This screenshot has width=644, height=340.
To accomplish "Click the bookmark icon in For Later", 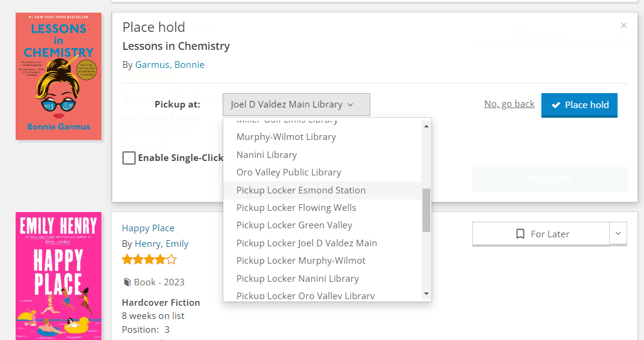I will [520, 234].
